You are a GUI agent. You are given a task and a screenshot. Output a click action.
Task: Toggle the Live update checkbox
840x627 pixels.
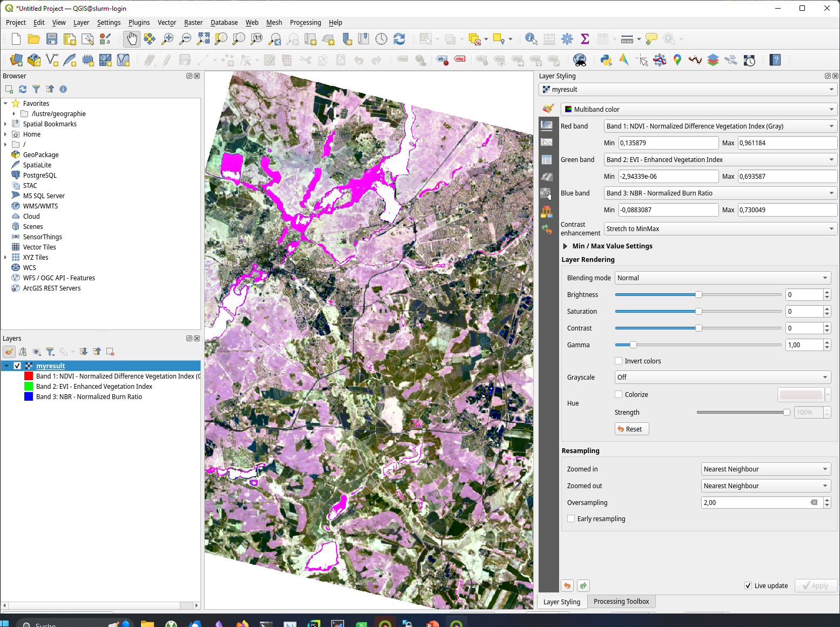click(748, 585)
